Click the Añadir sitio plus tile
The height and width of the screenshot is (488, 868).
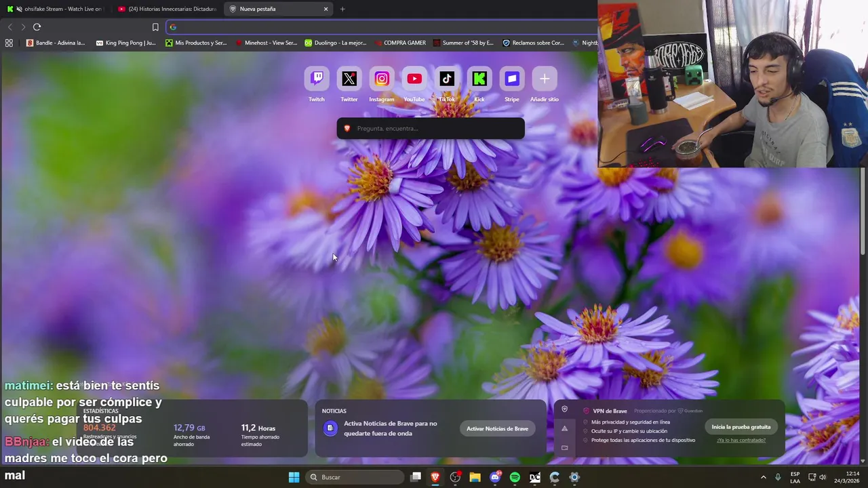tap(545, 79)
